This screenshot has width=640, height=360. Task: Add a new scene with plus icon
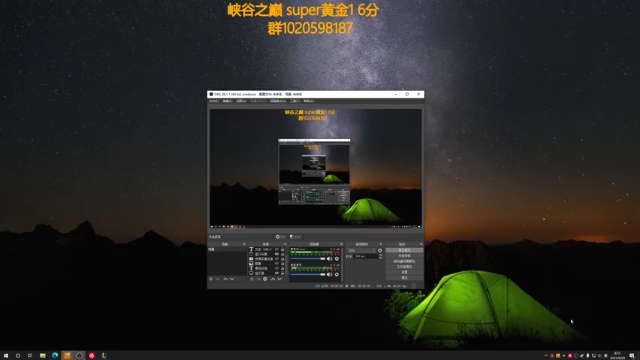pyautogui.click(x=211, y=279)
